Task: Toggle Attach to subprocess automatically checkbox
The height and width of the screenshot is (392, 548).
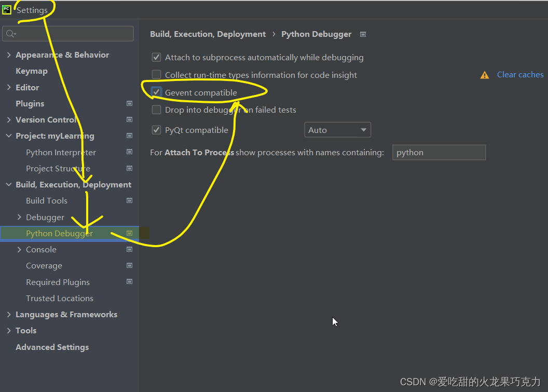Action: click(157, 57)
